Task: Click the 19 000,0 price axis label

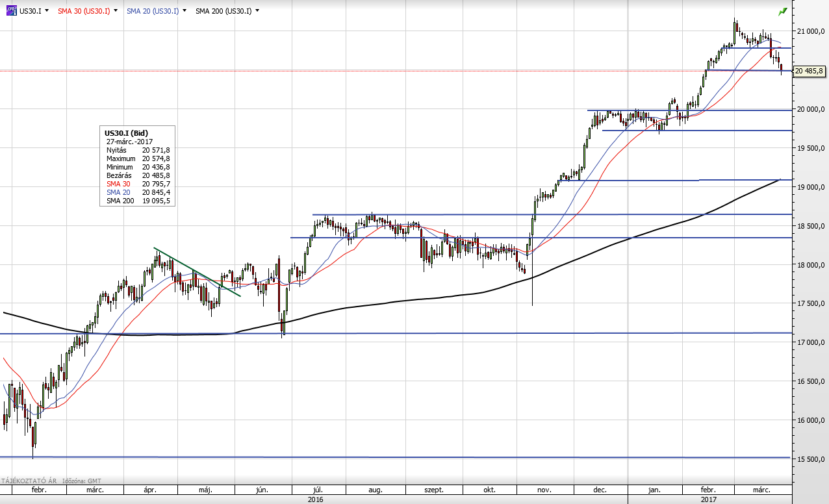Action: pyautogui.click(x=811, y=187)
